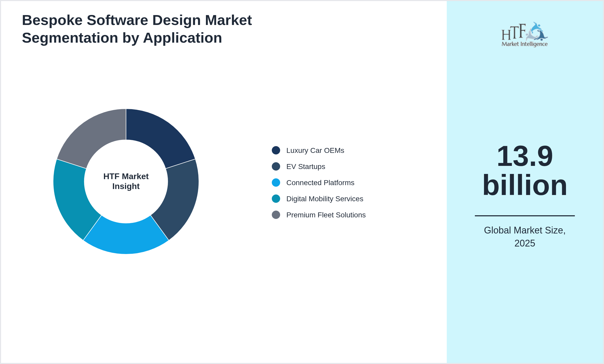The height and width of the screenshot is (364, 604).
Task: Toggle the Connected Platforms legend label
Action: [320, 183]
